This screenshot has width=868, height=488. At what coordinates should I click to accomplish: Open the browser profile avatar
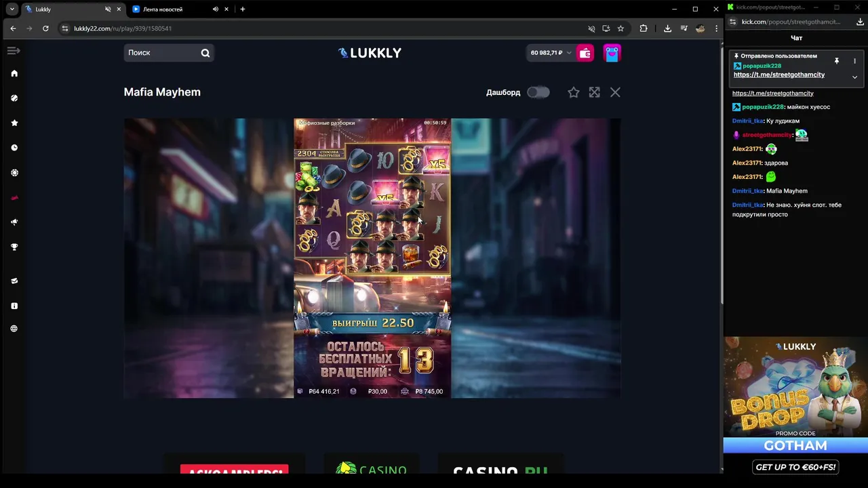coord(701,28)
